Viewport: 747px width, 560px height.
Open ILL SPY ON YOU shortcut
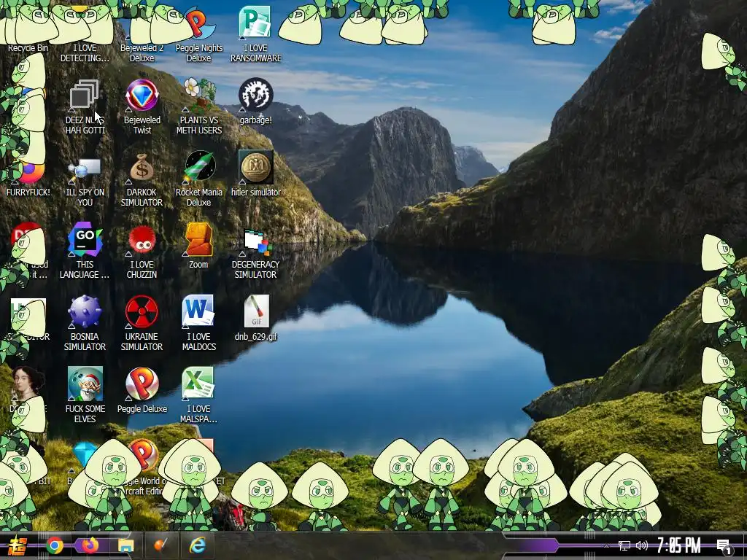85,182
